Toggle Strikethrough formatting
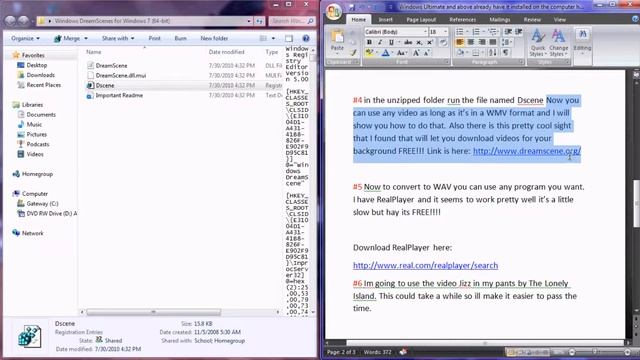The width and height of the screenshot is (640, 360). pos(408,42)
